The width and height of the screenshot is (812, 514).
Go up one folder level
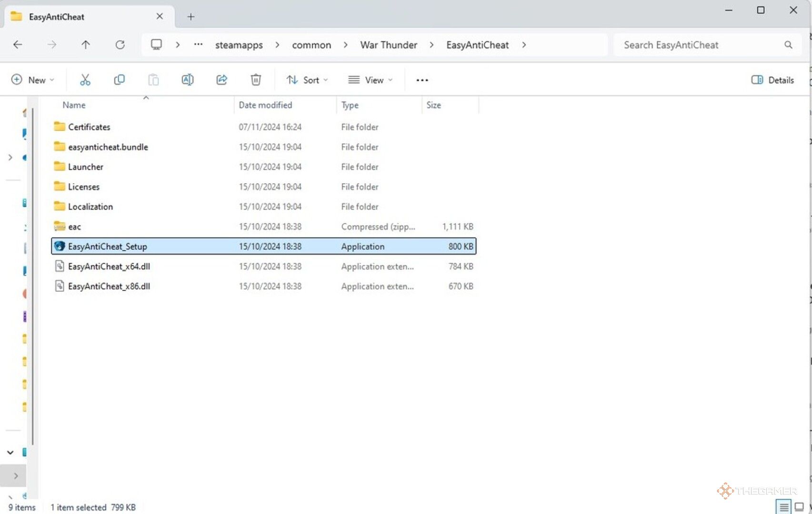pos(86,45)
